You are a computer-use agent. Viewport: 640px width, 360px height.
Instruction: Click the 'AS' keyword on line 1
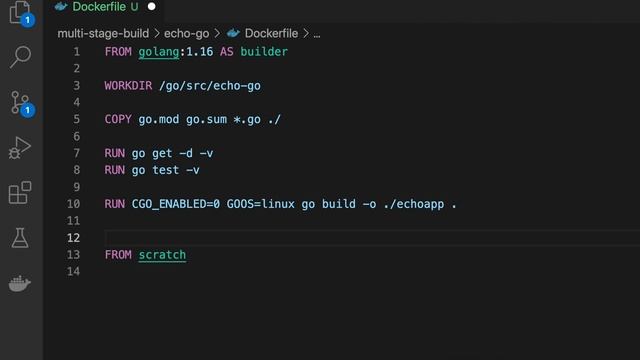227,52
